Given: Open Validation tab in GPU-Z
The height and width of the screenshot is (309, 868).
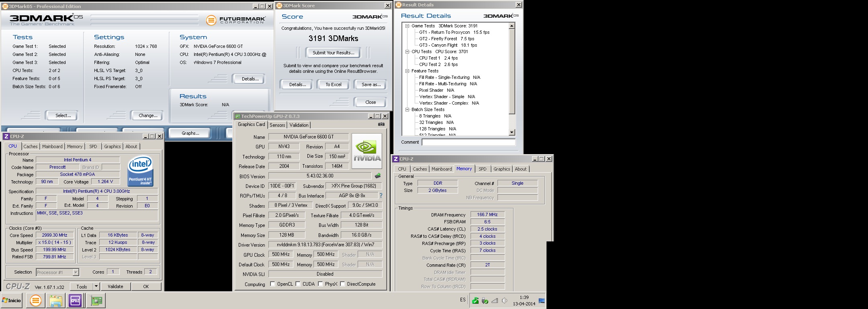Looking at the screenshot, I should [x=299, y=125].
